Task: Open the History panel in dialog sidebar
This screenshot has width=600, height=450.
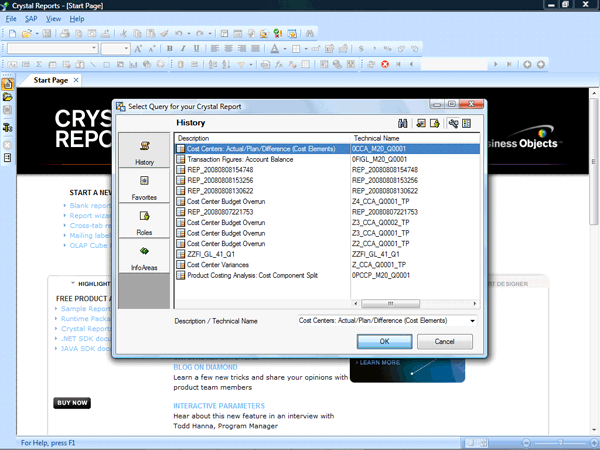Action: coord(144,151)
